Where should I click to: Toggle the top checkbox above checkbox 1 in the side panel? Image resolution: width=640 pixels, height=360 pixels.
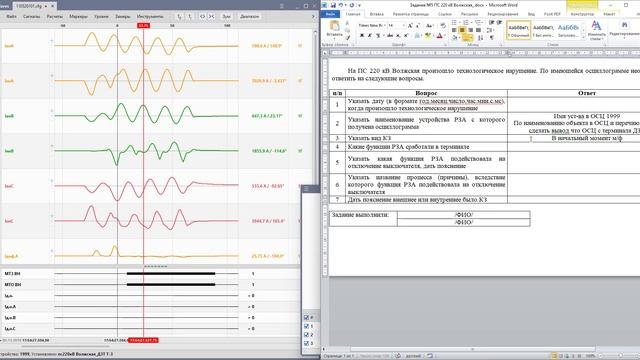click(307, 317)
